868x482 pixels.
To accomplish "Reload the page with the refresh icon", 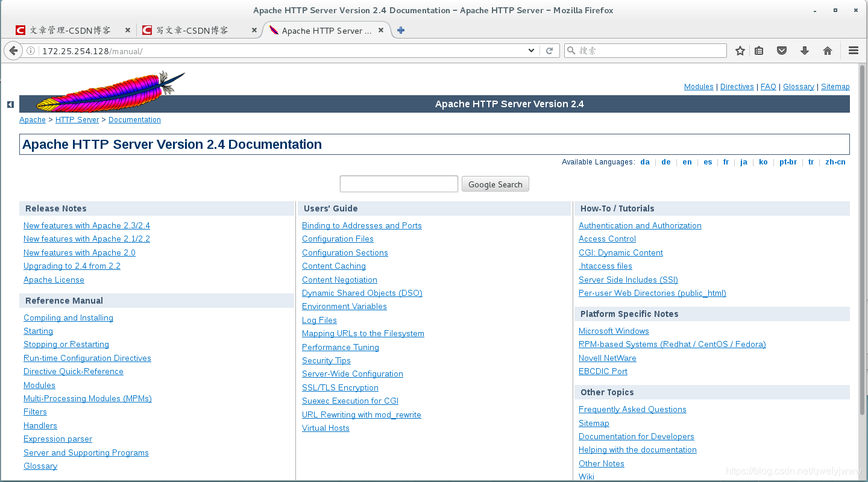I will 549,51.
